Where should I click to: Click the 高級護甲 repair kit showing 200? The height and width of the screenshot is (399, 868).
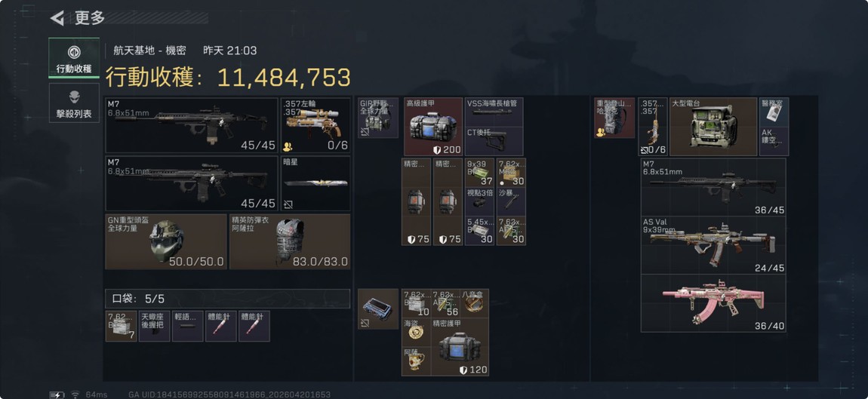click(433, 127)
